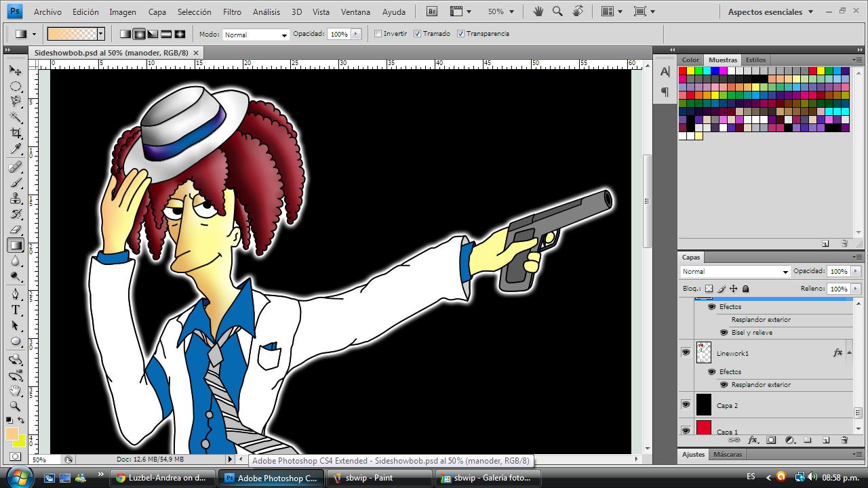Select the Healing Brush tool

(16, 167)
